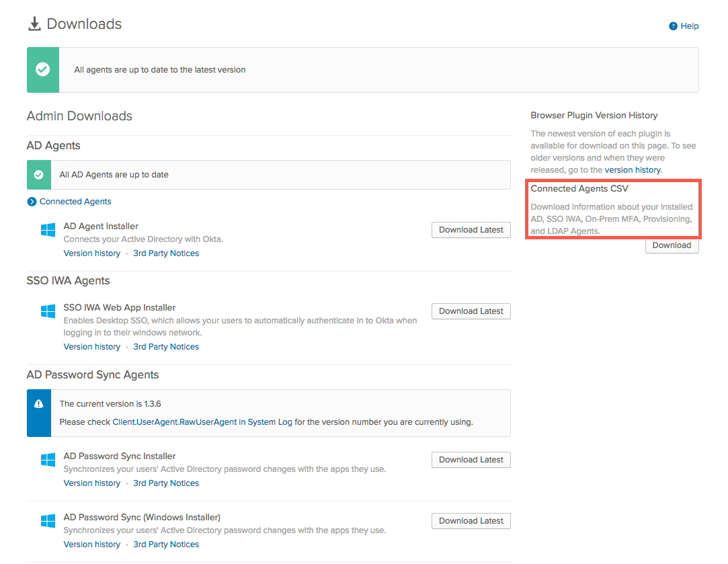Open the Help link

point(689,26)
